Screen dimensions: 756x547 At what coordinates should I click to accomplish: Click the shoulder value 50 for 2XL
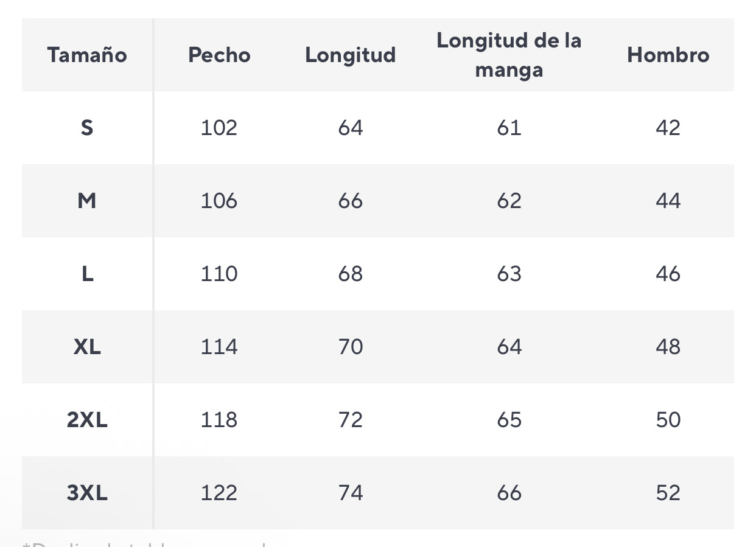point(668,420)
